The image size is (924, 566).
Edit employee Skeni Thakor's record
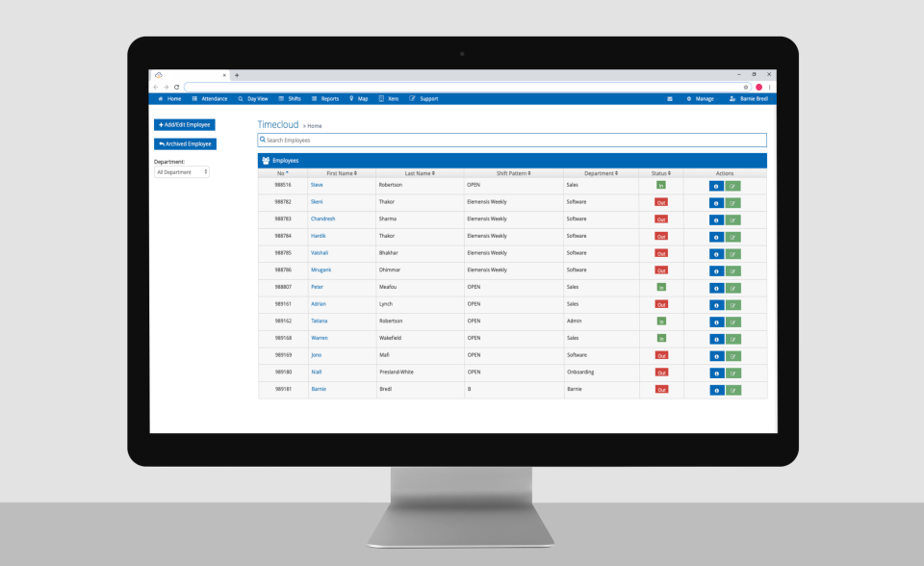[x=733, y=203]
